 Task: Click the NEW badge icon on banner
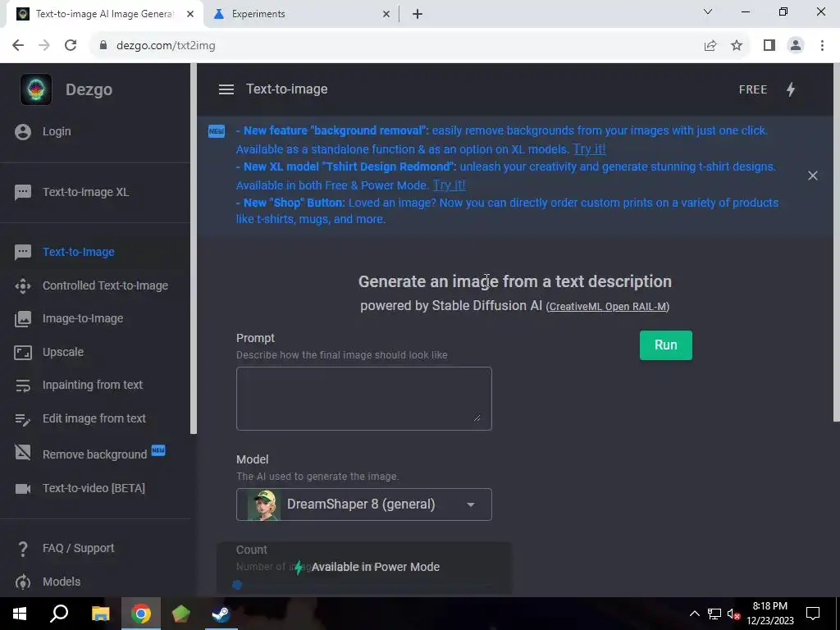click(217, 131)
